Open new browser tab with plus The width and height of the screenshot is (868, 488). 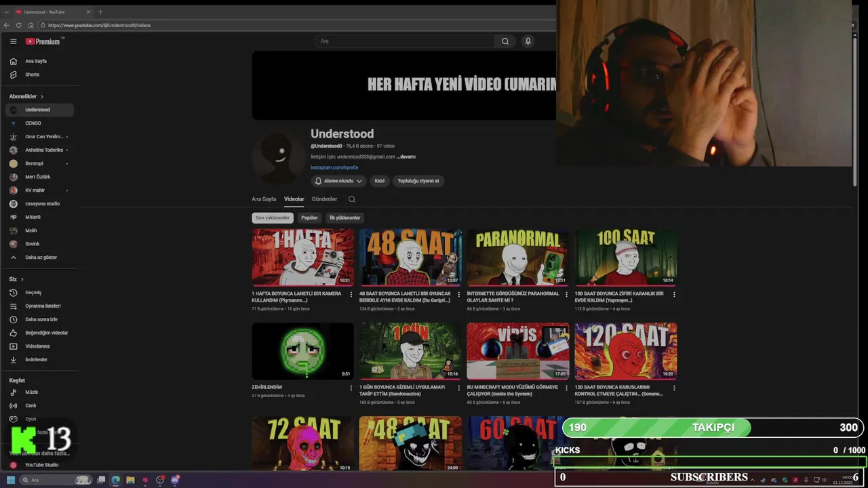tap(100, 12)
